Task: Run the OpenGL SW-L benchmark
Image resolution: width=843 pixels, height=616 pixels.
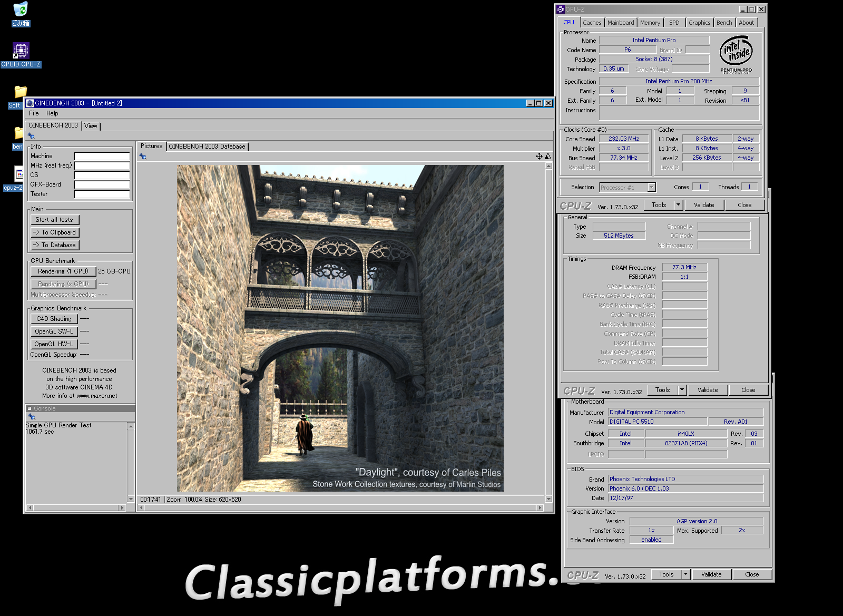Action: [x=54, y=331]
